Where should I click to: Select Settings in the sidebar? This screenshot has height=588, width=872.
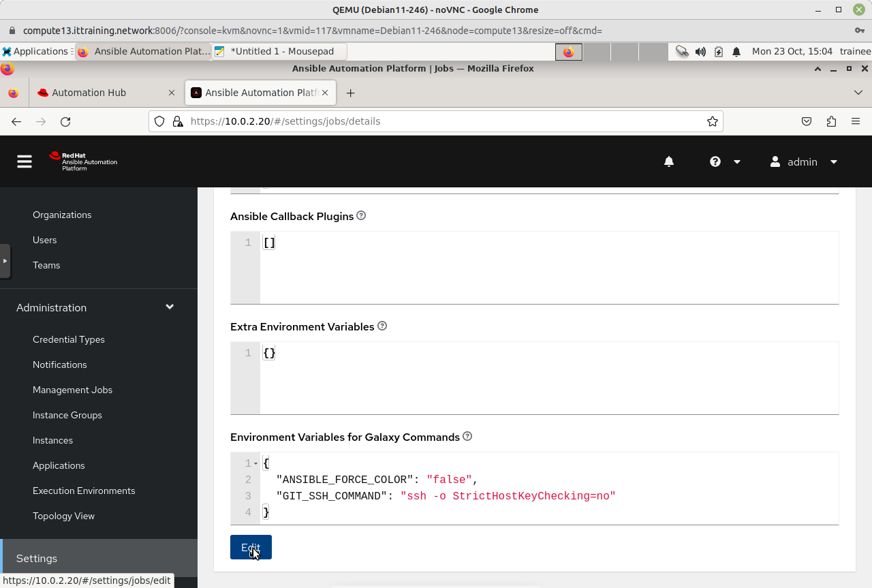point(99,558)
